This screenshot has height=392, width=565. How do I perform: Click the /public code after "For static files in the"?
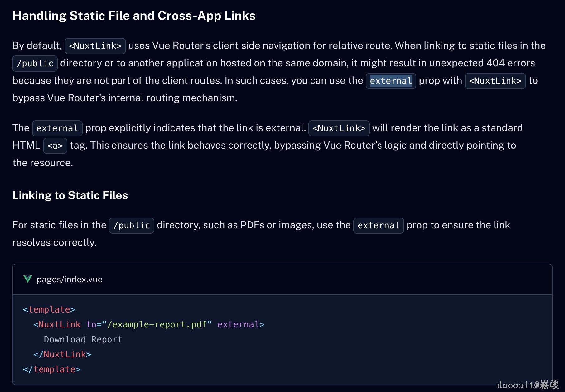click(131, 226)
